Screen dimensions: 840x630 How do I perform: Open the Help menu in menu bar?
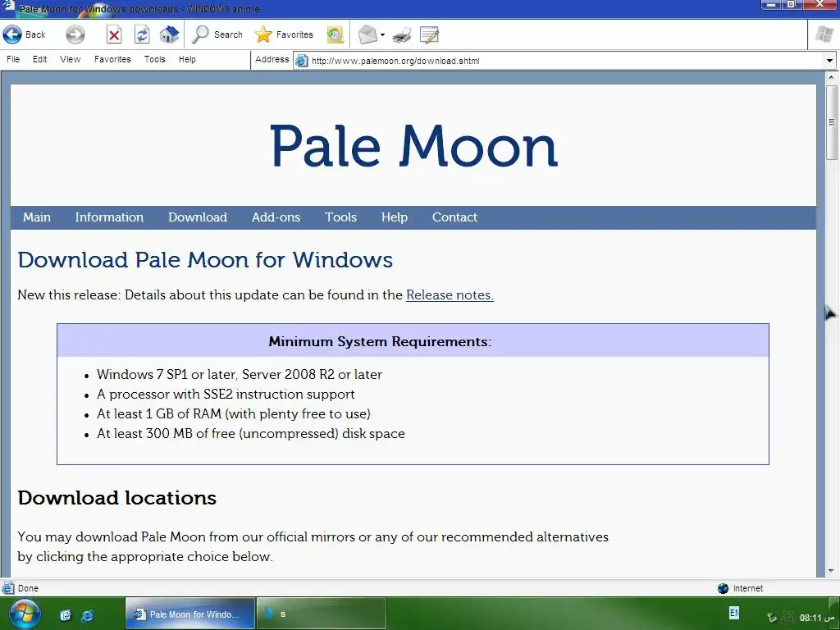(187, 59)
